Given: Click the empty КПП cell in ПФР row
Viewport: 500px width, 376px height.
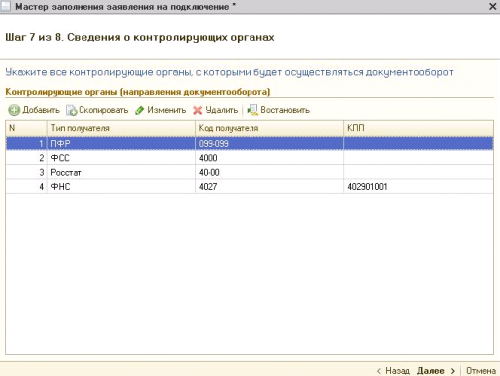Looking at the screenshot, I should tap(419, 143).
